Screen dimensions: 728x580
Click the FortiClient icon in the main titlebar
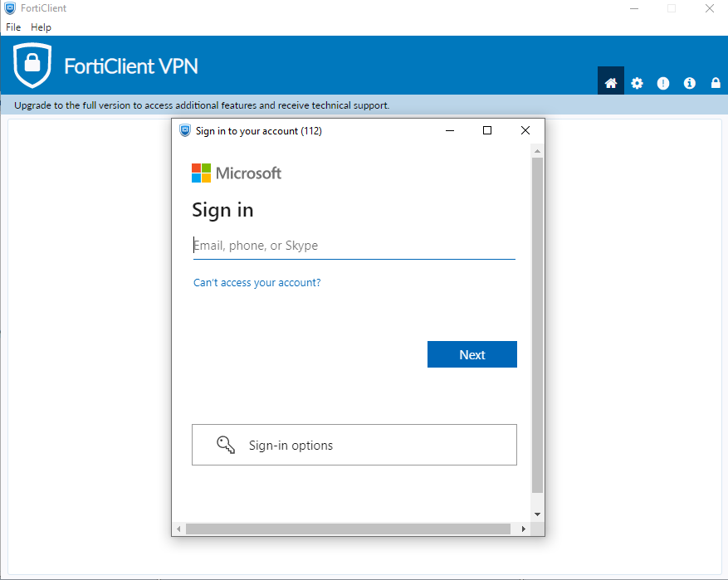[10, 8]
